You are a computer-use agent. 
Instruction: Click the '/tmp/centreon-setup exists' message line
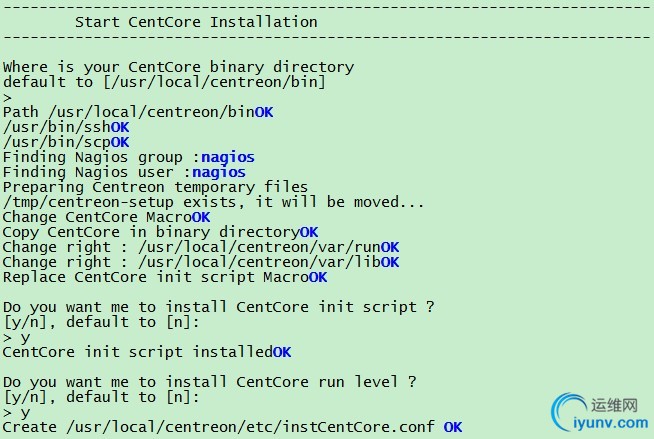(213, 202)
